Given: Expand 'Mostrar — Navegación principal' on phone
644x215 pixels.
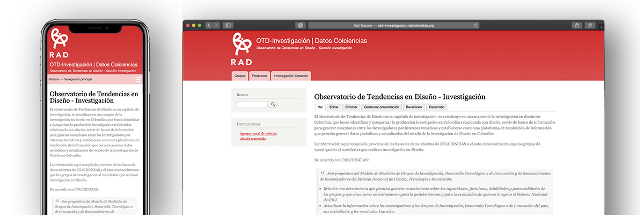Looking at the screenshot, I should [x=70, y=79].
